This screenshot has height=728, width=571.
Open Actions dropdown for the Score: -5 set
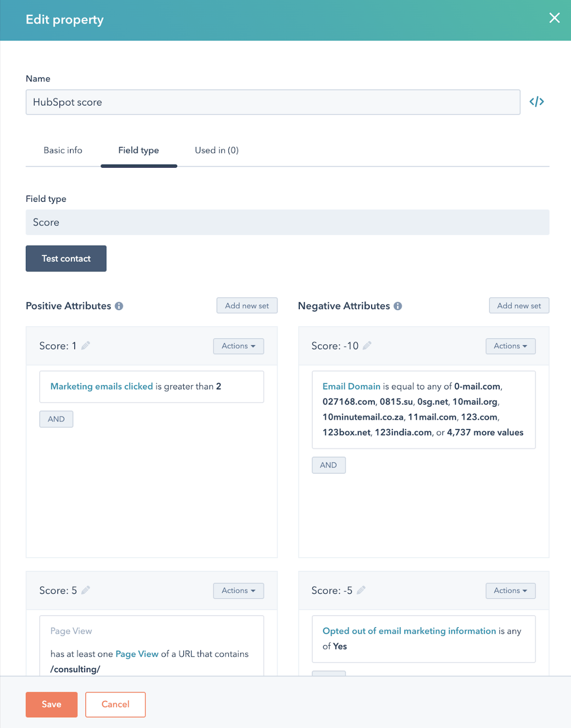click(x=510, y=590)
